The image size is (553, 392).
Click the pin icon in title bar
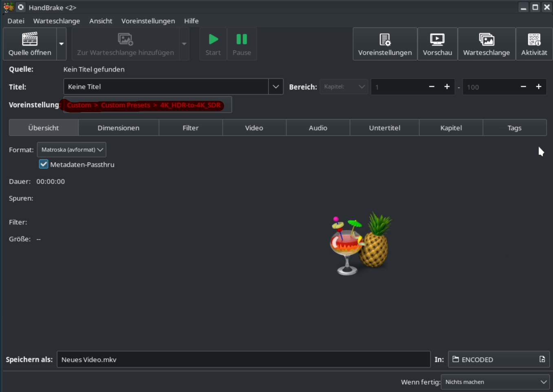tap(21, 7)
